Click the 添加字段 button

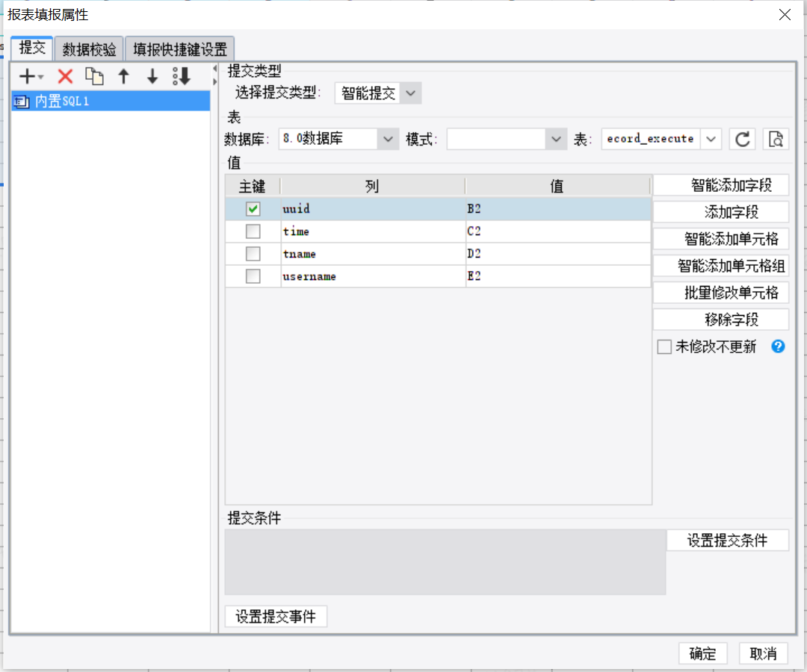(x=720, y=212)
